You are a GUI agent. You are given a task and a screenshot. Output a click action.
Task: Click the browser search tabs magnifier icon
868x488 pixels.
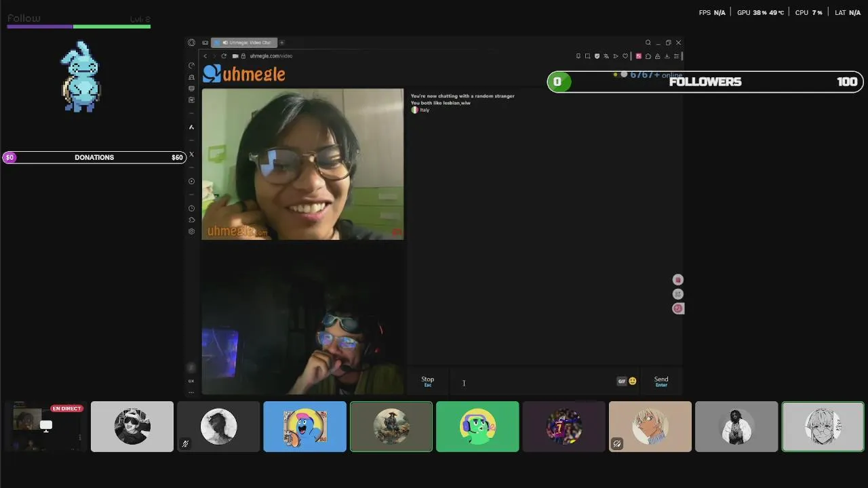(648, 43)
